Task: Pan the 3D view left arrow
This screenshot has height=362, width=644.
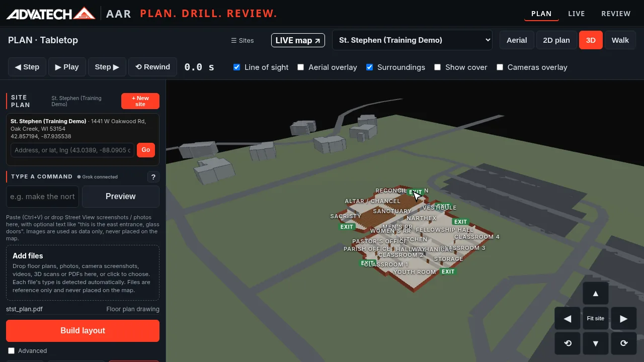Action: pyautogui.click(x=568, y=318)
